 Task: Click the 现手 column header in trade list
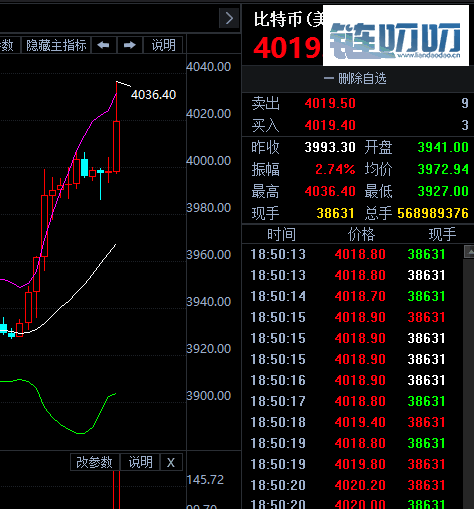pyautogui.click(x=442, y=234)
